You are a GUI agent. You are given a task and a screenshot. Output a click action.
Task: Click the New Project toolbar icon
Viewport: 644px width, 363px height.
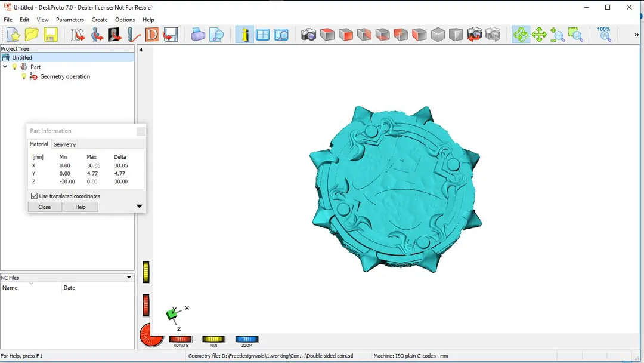coord(13,35)
